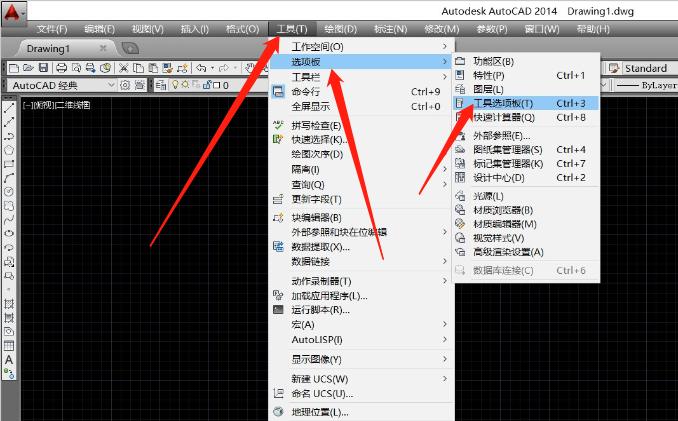
Task: Select the Multiline Text A tool
Action: click(x=9, y=360)
